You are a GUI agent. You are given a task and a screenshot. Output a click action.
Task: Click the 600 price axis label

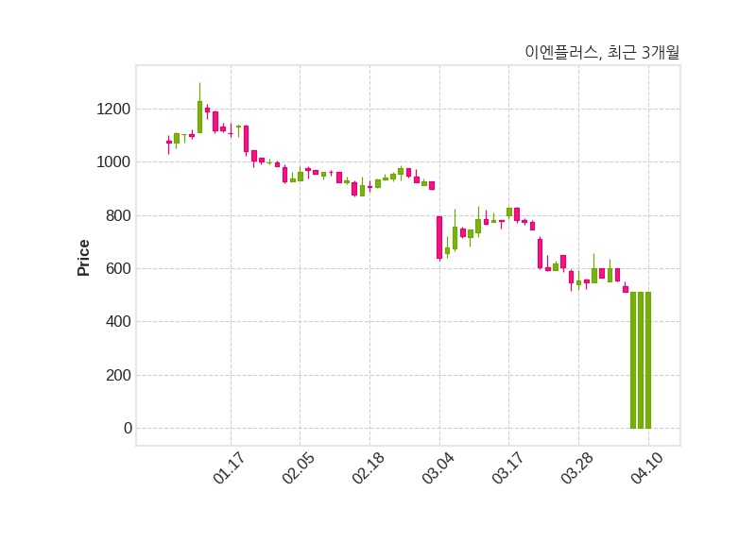pos(118,268)
